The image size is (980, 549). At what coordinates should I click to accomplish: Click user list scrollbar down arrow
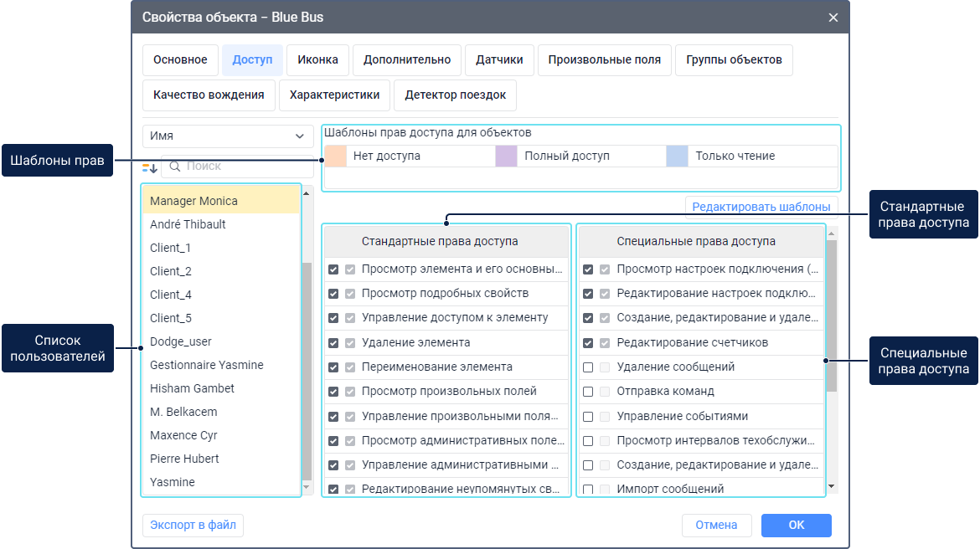(x=307, y=486)
